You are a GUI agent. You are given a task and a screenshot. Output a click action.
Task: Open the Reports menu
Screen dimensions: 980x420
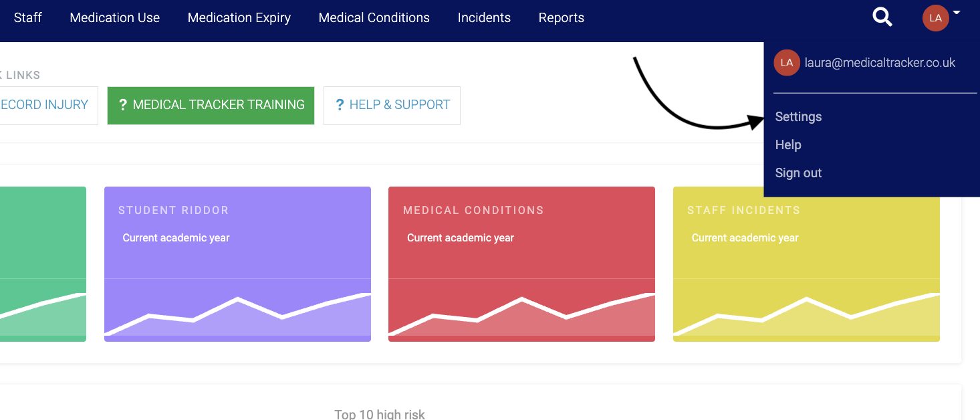[x=562, y=18]
